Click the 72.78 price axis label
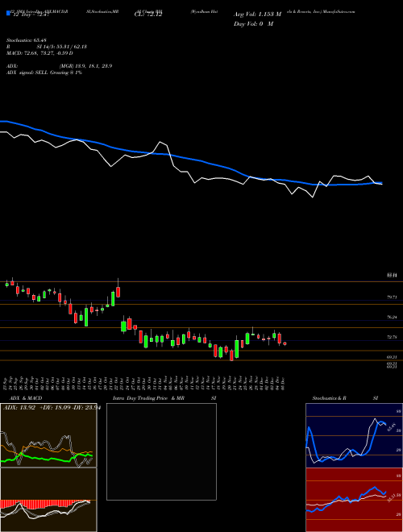The width and height of the screenshot is (403, 532). coord(392,337)
